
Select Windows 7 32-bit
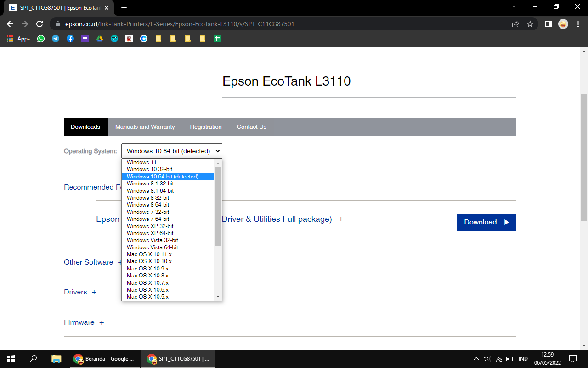[x=168, y=212]
